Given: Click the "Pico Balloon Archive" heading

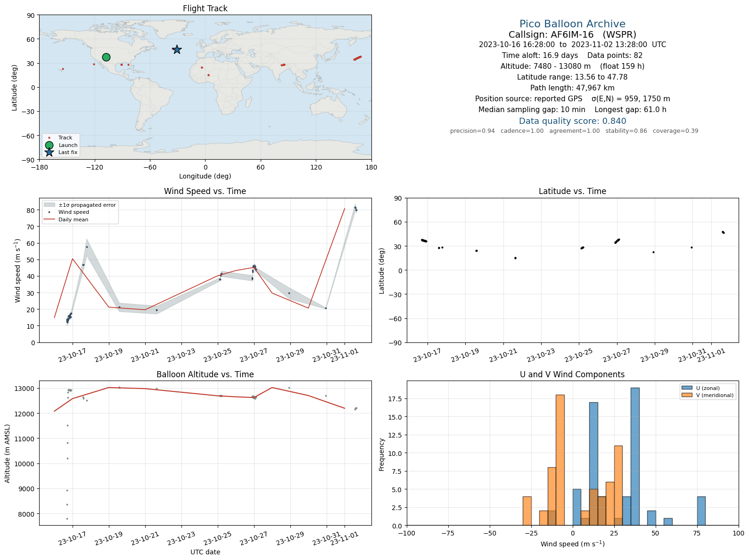Looking at the screenshot, I should (x=572, y=24).
